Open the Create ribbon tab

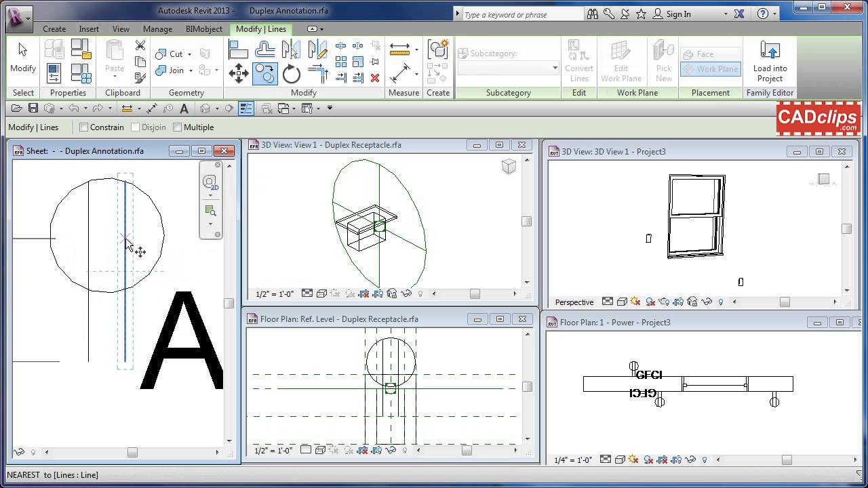(x=54, y=29)
